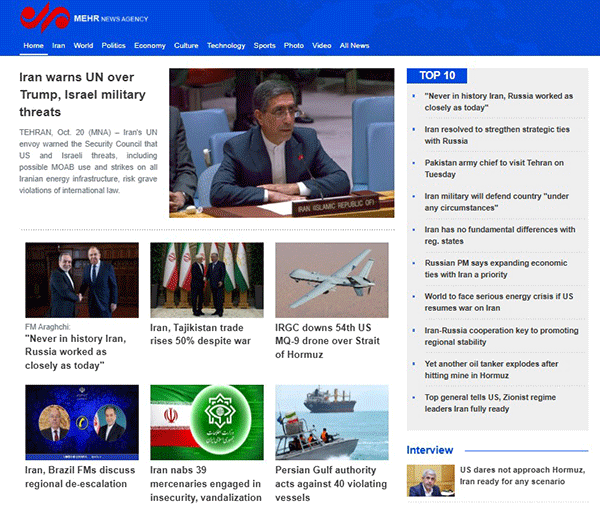600x506 pixels.
Task: Select All News in navigation
Action: point(354,46)
